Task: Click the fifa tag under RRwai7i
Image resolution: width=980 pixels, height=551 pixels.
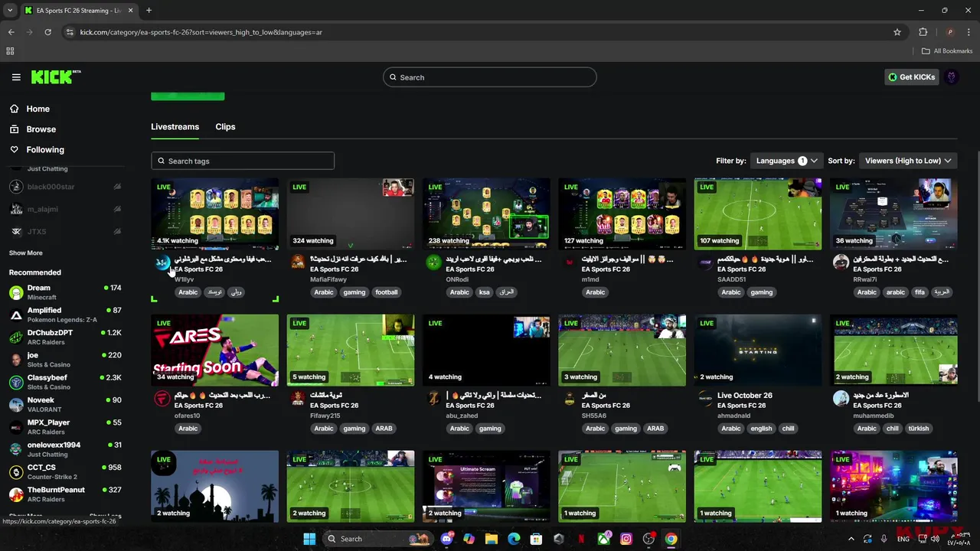Action: (x=920, y=292)
